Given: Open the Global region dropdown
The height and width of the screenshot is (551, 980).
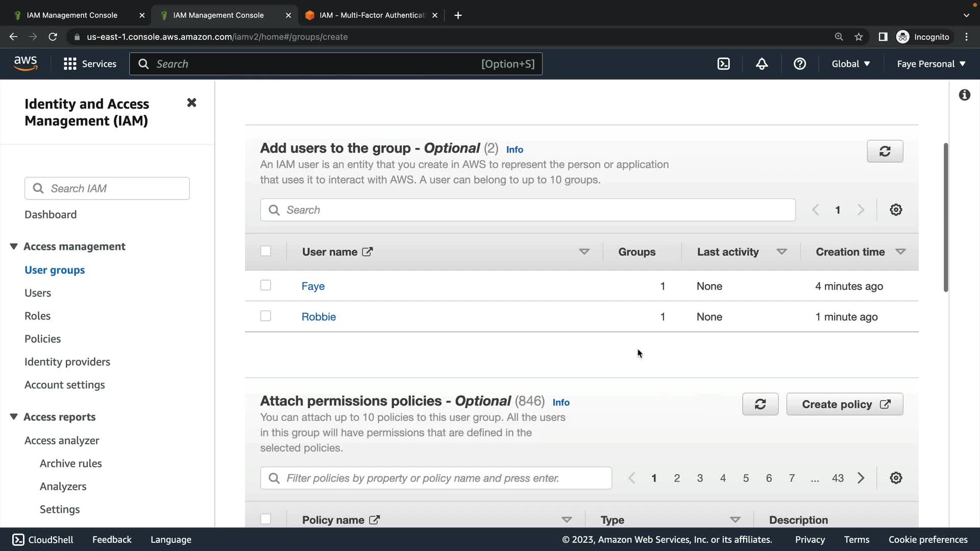Looking at the screenshot, I should tap(850, 64).
